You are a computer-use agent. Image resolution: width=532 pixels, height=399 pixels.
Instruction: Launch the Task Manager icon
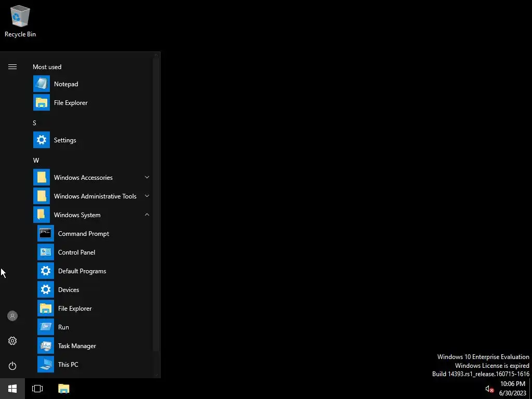coord(46,345)
